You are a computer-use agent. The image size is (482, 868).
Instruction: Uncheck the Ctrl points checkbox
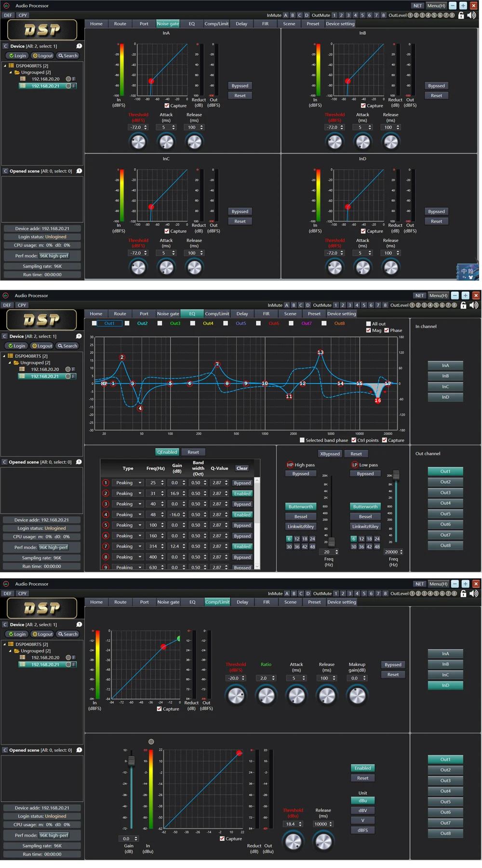click(354, 440)
